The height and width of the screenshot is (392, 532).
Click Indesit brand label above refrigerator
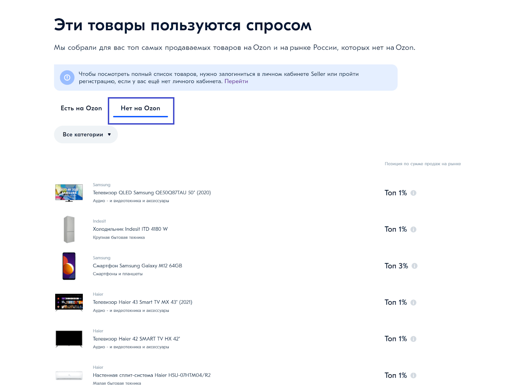pos(99,221)
